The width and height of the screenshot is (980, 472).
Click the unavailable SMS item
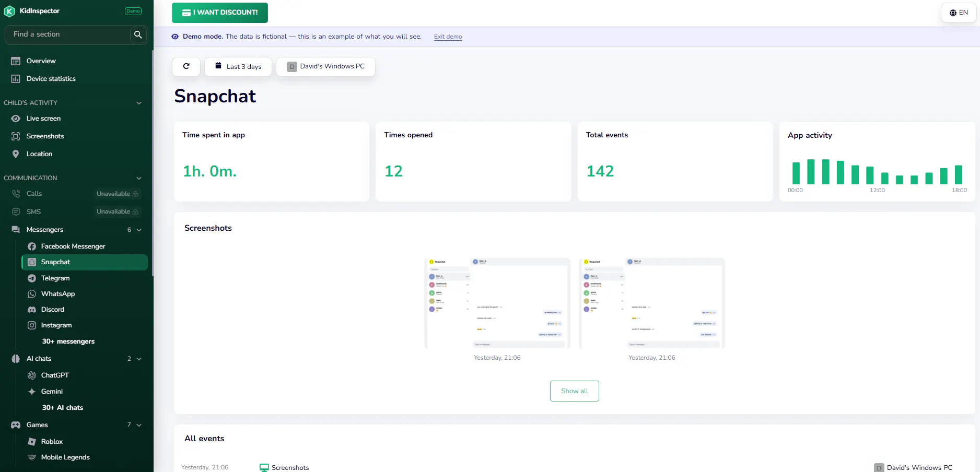76,212
